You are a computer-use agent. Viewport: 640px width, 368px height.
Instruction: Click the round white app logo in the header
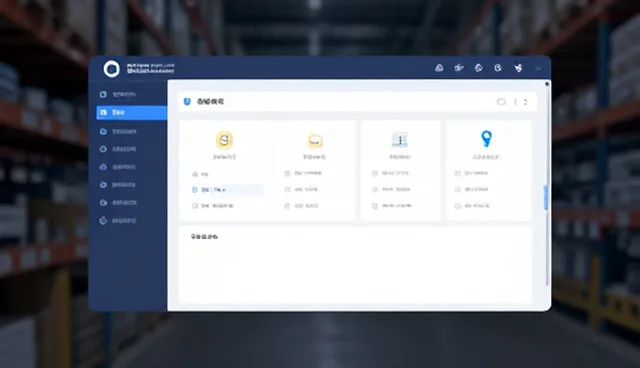point(111,69)
